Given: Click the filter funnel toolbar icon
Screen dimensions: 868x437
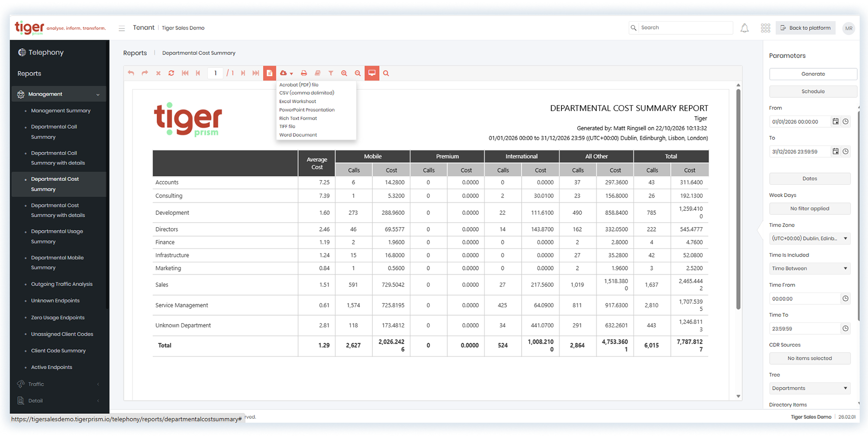Looking at the screenshot, I should (331, 73).
